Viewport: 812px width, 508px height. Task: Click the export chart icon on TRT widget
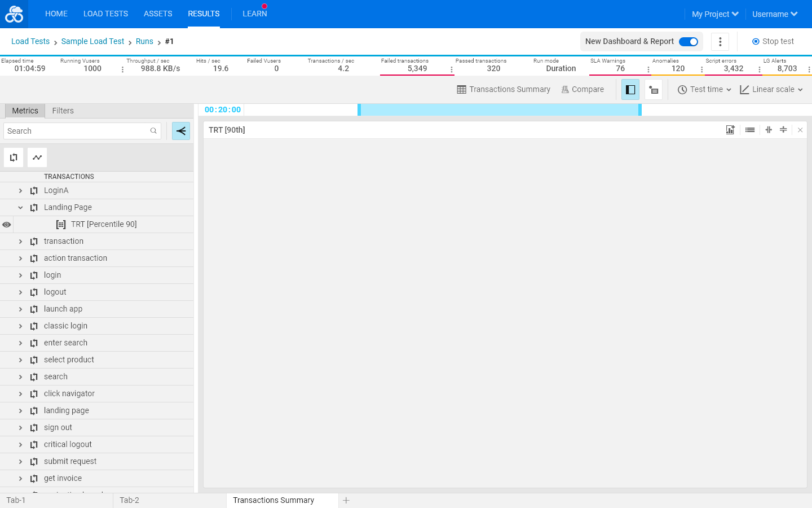click(x=730, y=130)
